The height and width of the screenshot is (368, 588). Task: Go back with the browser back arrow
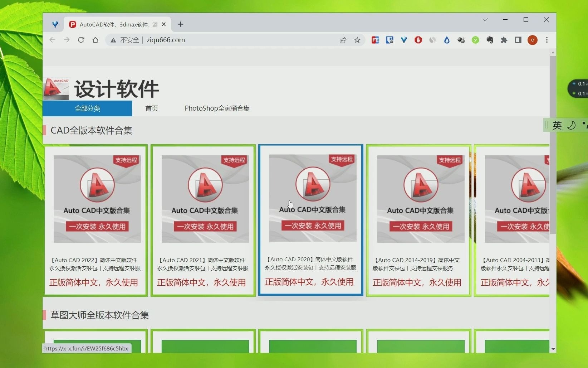click(x=53, y=40)
